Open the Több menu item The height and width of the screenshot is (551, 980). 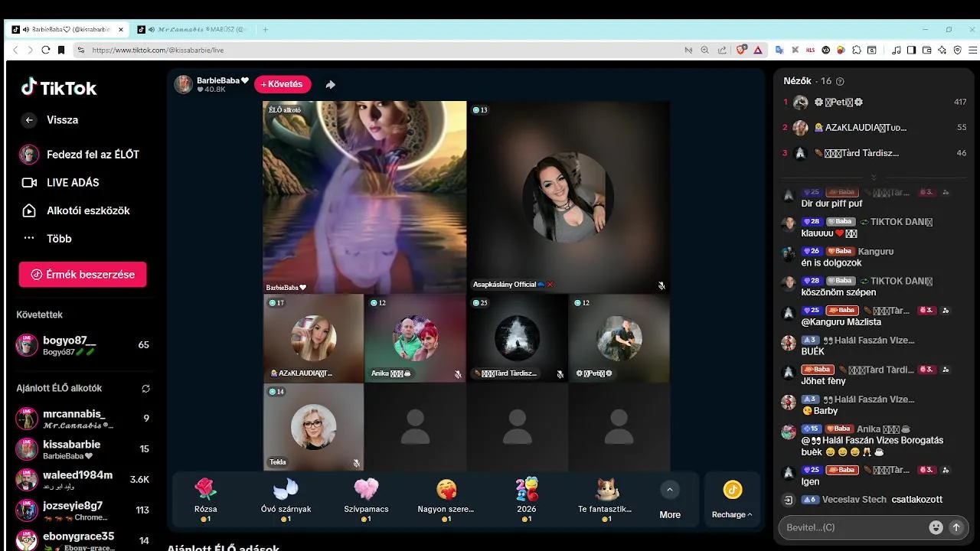[47, 239]
